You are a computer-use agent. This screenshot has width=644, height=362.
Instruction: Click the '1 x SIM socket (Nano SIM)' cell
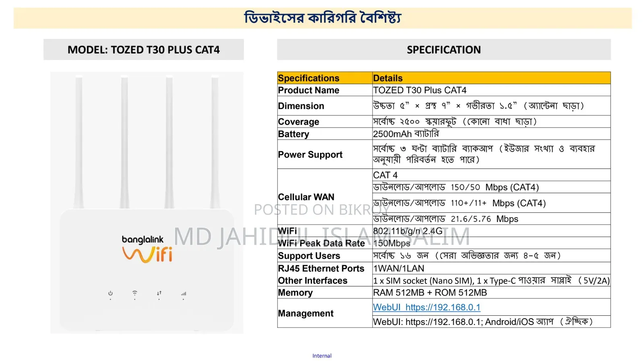tap(491, 280)
